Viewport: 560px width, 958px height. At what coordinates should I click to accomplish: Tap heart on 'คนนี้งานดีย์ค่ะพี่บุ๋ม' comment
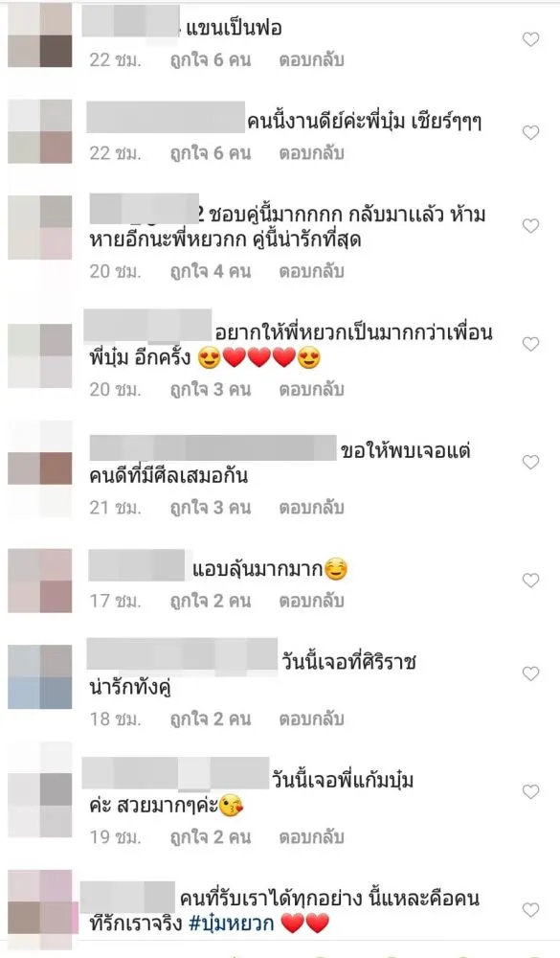(x=530, y=132)
